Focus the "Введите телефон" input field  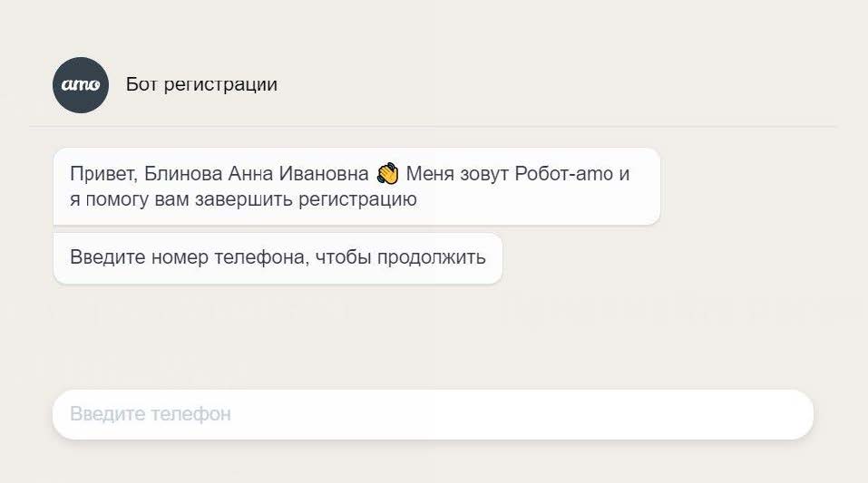(433, 414)
